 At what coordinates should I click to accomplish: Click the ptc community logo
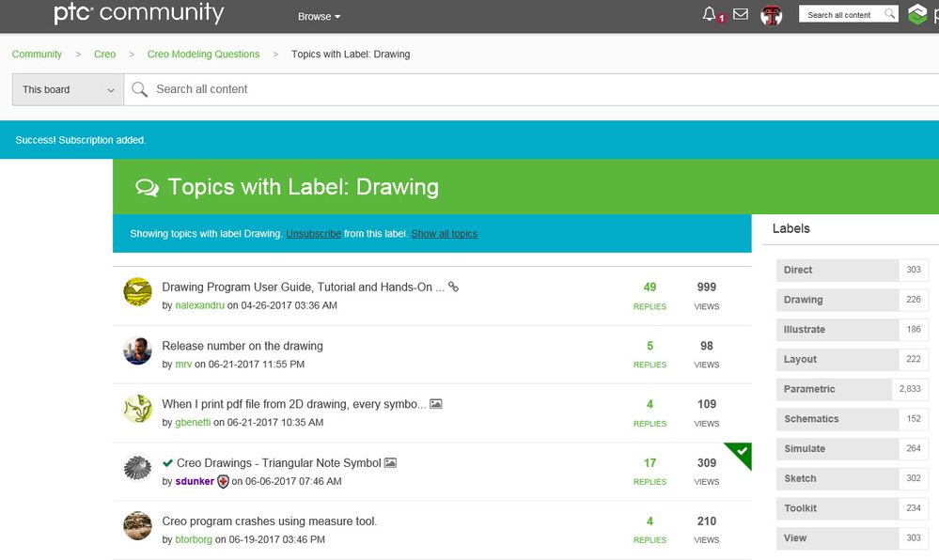click(x=139, y=13)
